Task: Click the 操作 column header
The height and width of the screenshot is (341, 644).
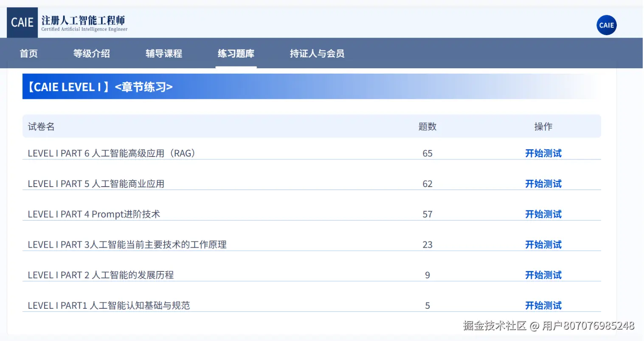Action: tap(543, 126)
